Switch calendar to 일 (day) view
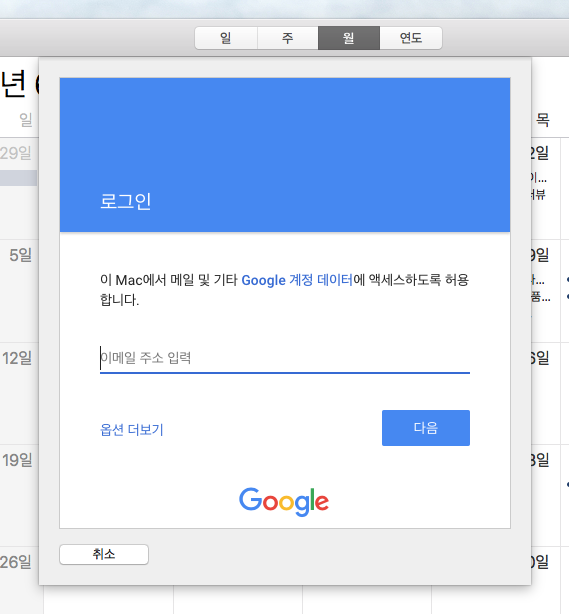This screenshot has height=614, width=569. point(226,38)
